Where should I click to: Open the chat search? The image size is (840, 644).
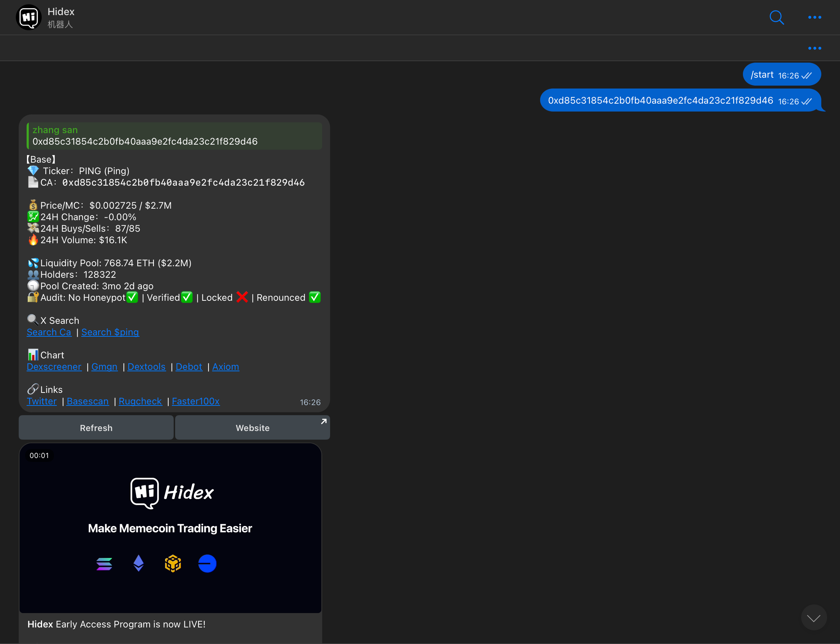(777, 17)
